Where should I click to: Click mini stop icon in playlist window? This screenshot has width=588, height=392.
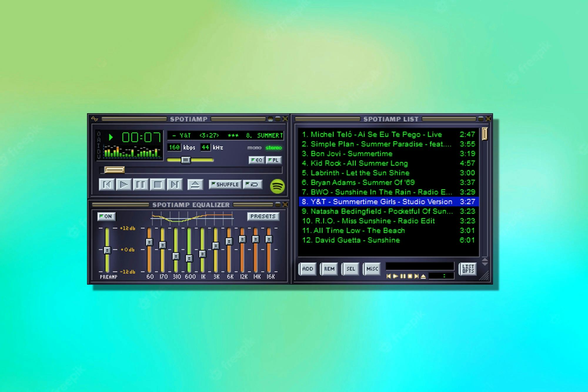[410, 276]
